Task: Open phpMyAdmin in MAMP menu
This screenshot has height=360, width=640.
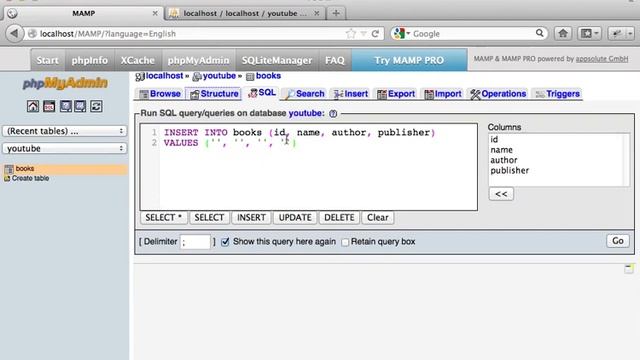Action: 198,60
